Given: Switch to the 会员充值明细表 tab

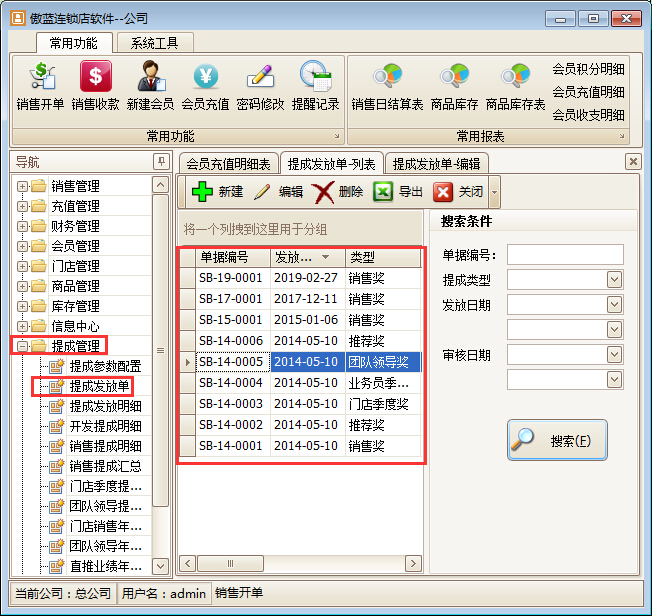Looking at the screenshot, I should 227,163.
